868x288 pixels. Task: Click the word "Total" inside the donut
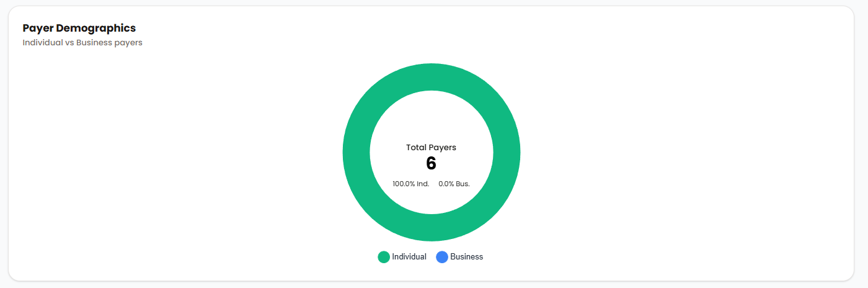point(416,148)
